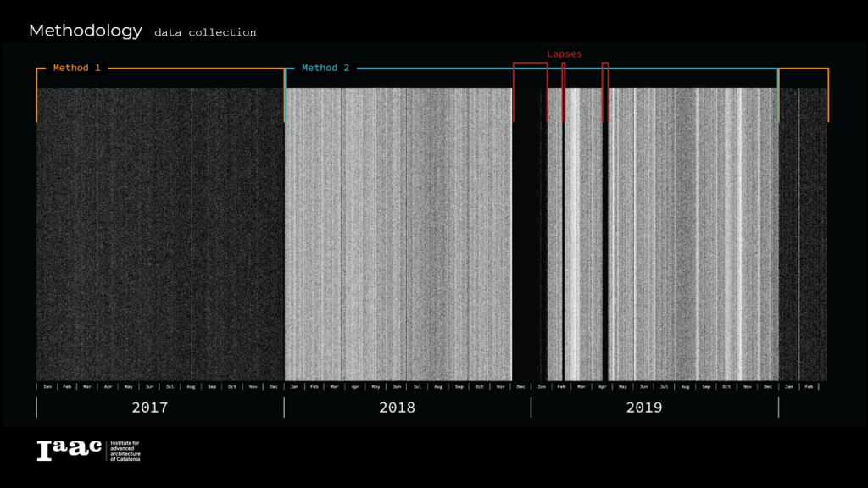868x488 pixels.
Task: Click the Methodology title heading
Action: 86,30
